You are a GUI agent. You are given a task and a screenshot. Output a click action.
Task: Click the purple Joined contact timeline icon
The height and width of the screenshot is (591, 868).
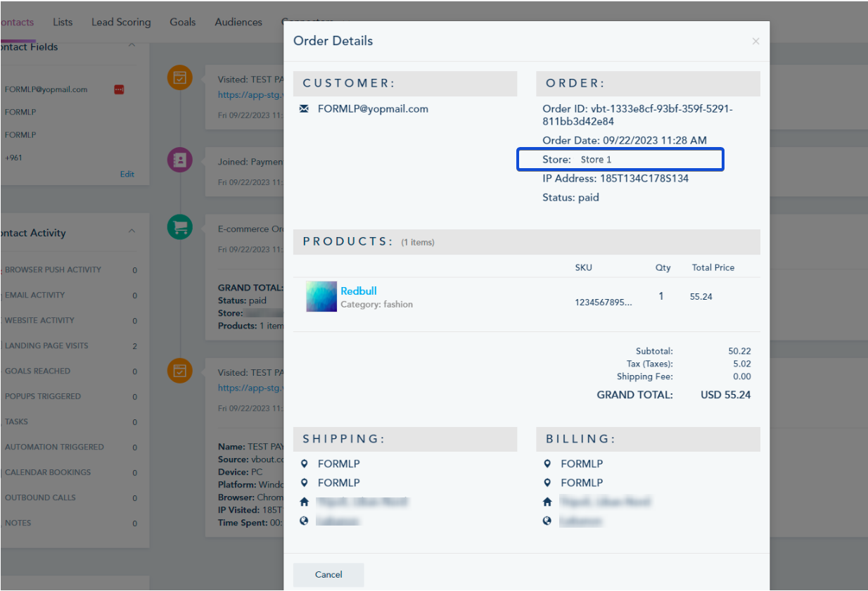click(x=180, y=160)
